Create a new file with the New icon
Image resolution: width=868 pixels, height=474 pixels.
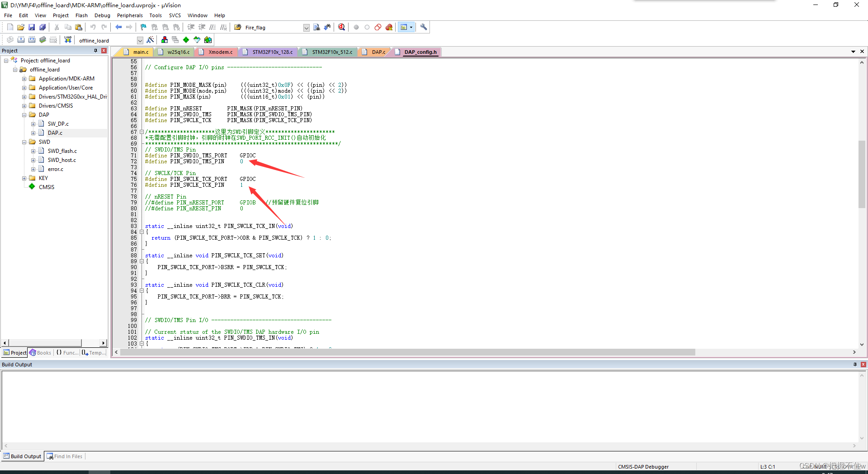tap(10, 27)
